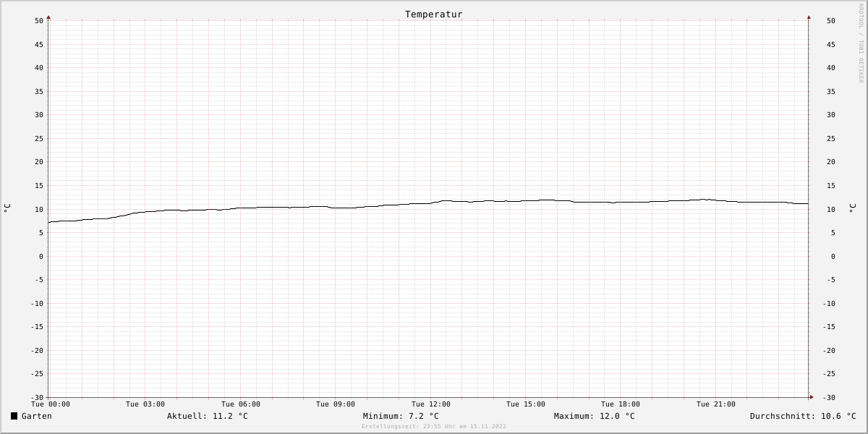Click the -5 label on the right axis
Screen dimensions: 868x434
pyautogui.click(x=830, y=280)
